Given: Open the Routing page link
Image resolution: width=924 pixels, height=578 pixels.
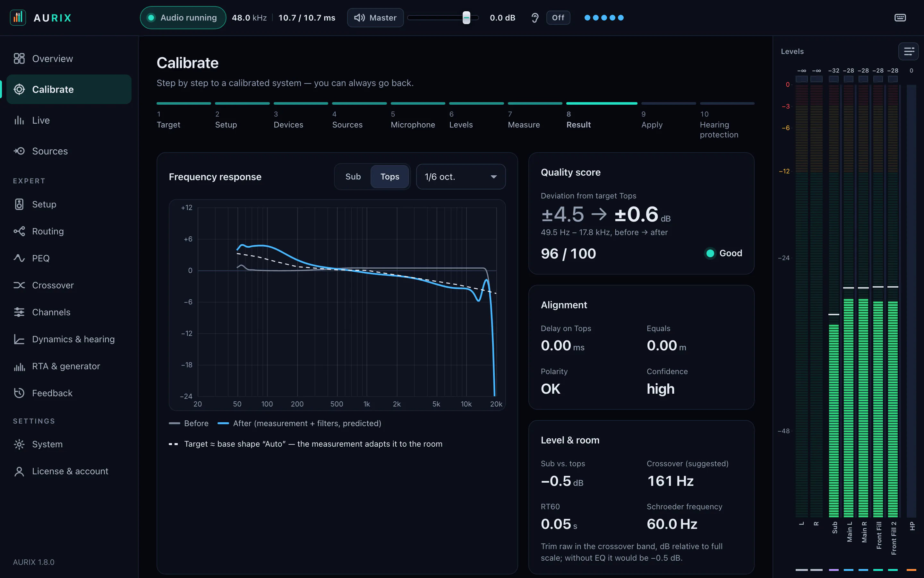Looking at the screenshot, I should 69,231.
